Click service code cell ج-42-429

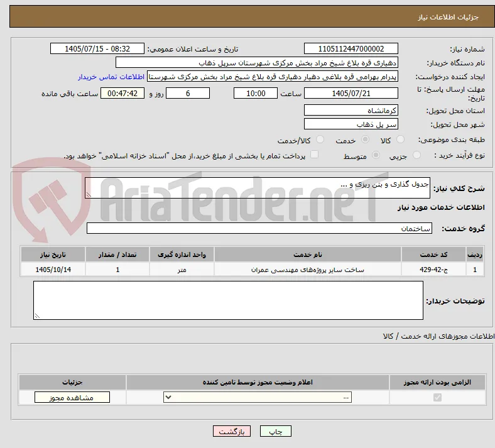[434, 270]
